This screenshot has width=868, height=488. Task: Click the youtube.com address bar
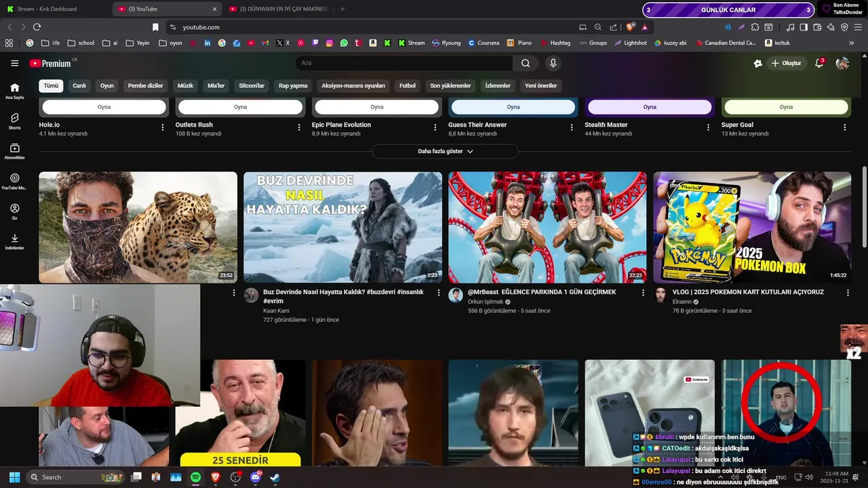(373, 27)
